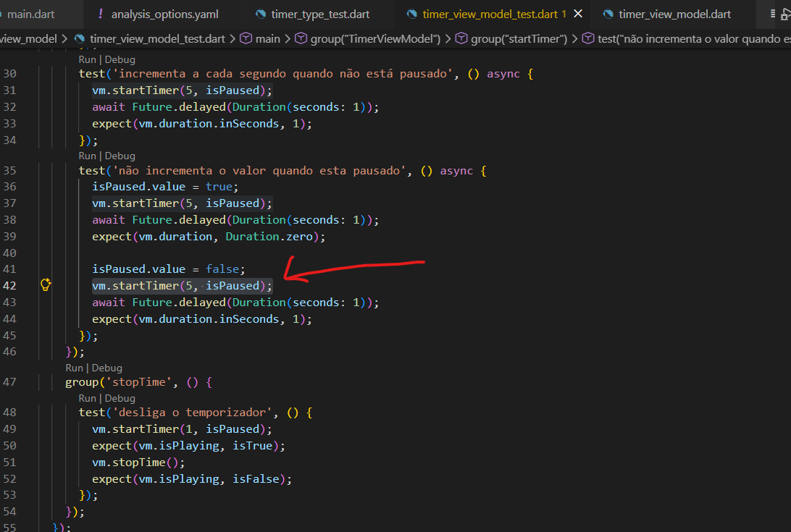The width and height of the screenshot is (791, 532).
Task: Click line number 42 in the gutter
Action: click(x=9, y=285)
